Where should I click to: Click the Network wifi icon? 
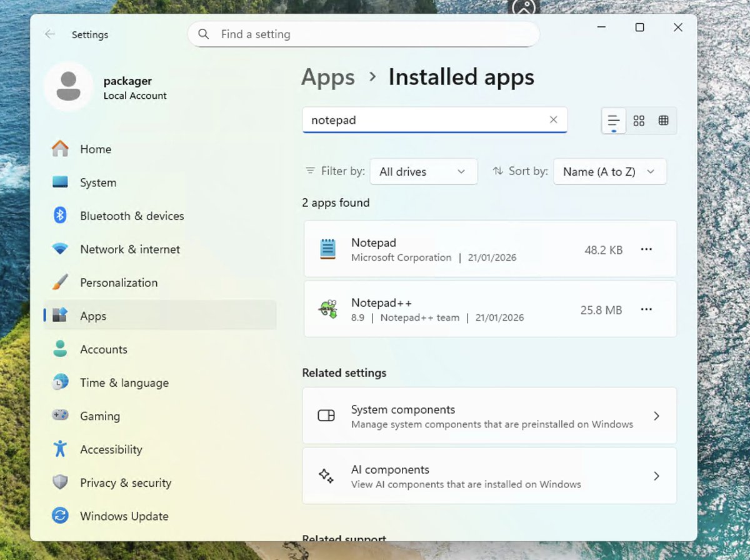pyautogui.click(x=60, y=249)
